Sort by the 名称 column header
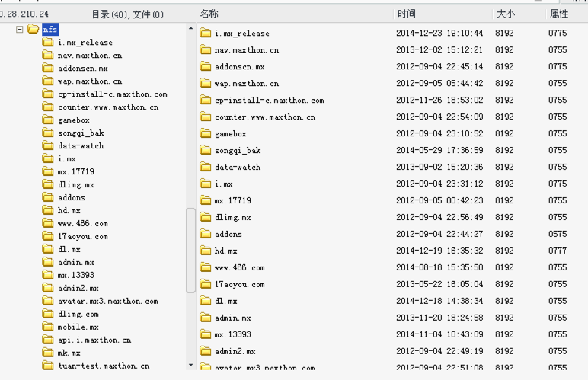The height and width of the screenshot is (380, 588). pos(209,14)
